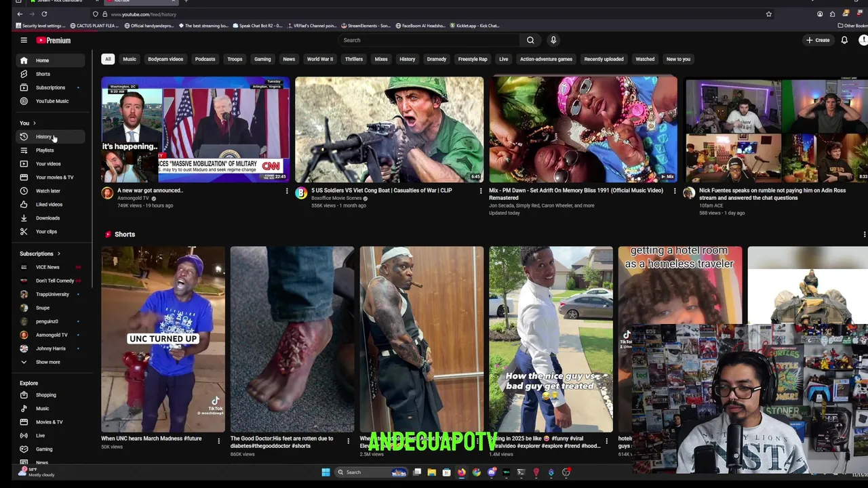Image resolution: width=868 pixels, height=488 pixels.
Task: Click the YouTube search input field
Action: click(x=429, y=40)
